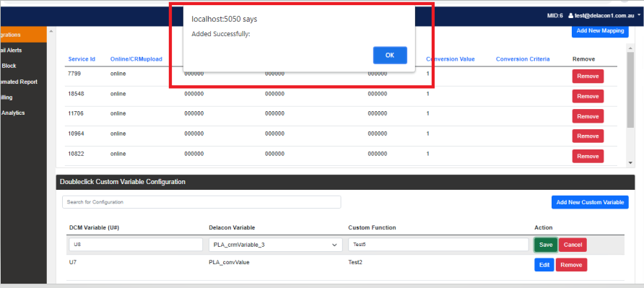
Task: Click the Test2 custom function text
Action: [x=355, y=262]
